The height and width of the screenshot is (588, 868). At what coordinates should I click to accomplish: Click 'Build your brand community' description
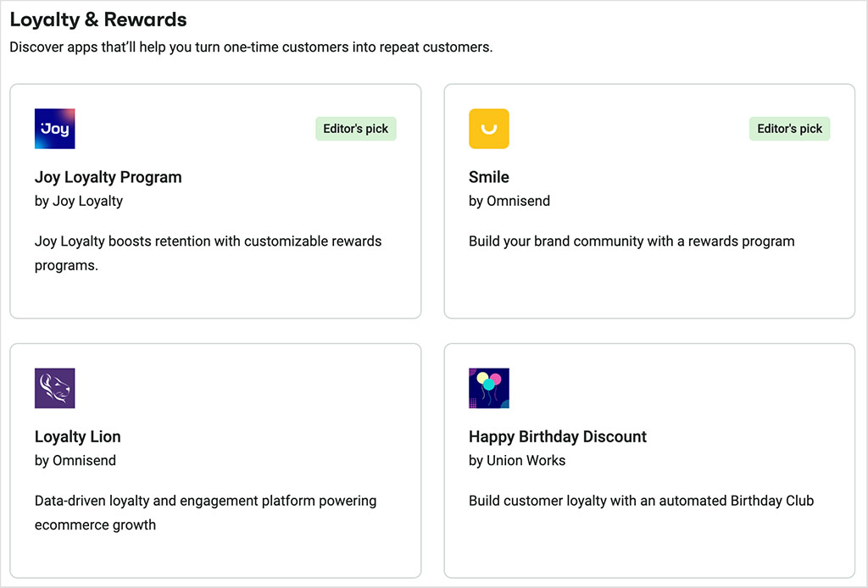tap(632, 241)
